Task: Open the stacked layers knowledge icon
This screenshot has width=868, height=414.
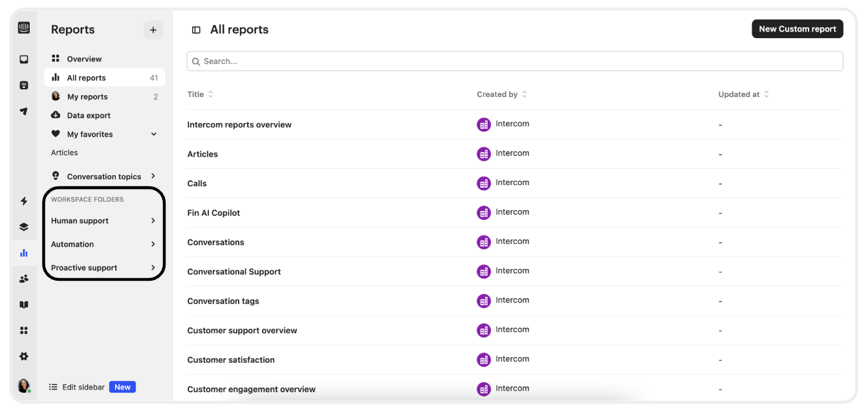Action: coord(24,227)
